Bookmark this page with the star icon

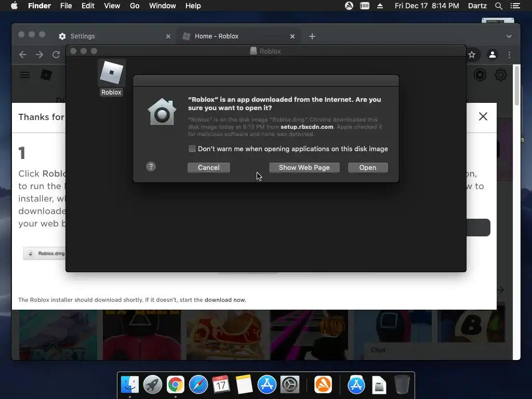(472, 55)
